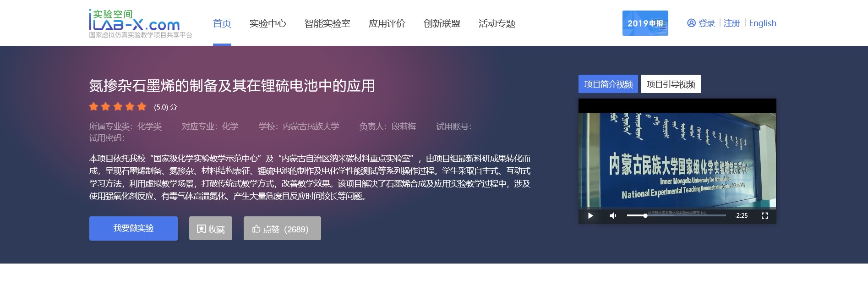Click the five-star rating icons
Viewport: 868px width, 297px height.
point(118,107)
